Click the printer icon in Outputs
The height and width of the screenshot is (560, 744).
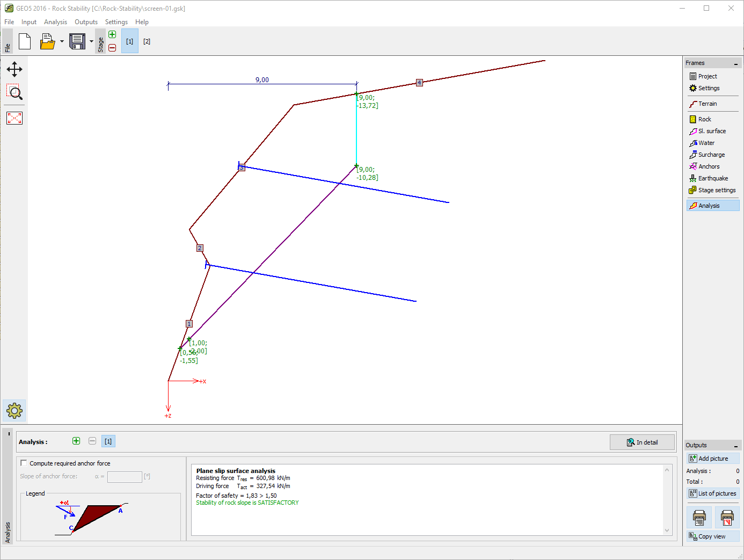[x=699, y=518]
